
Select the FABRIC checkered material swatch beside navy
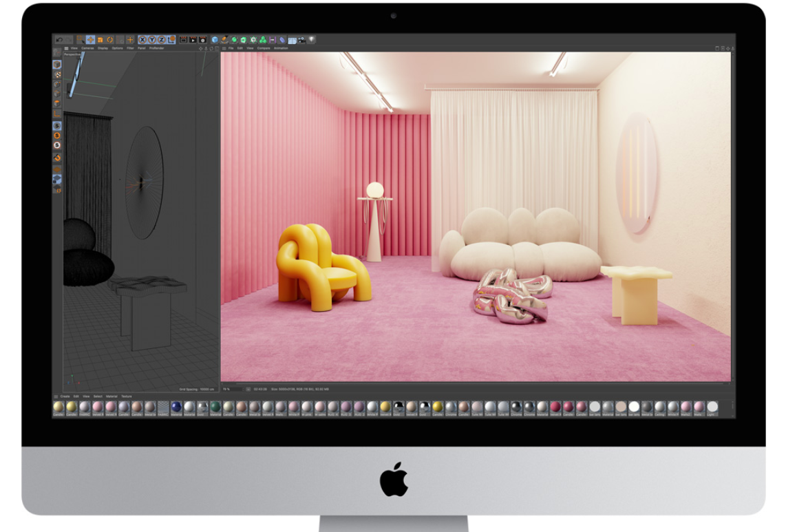[163, 407]
